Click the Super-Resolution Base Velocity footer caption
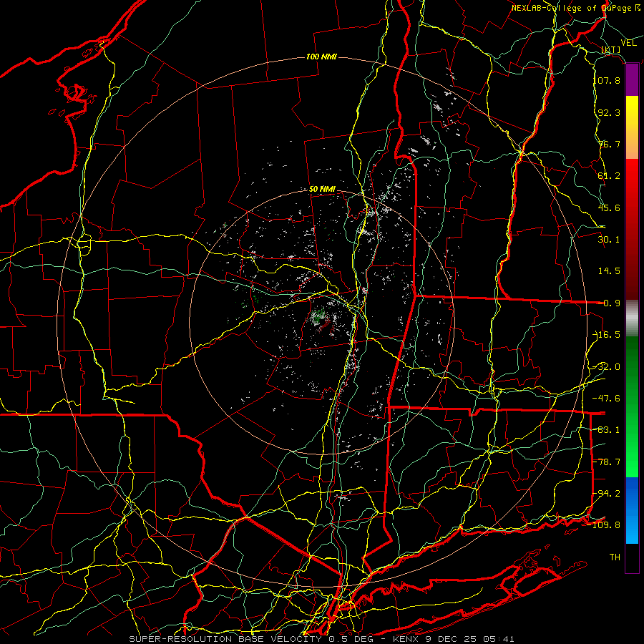The image size is (644, 644). tap(321, 639)
